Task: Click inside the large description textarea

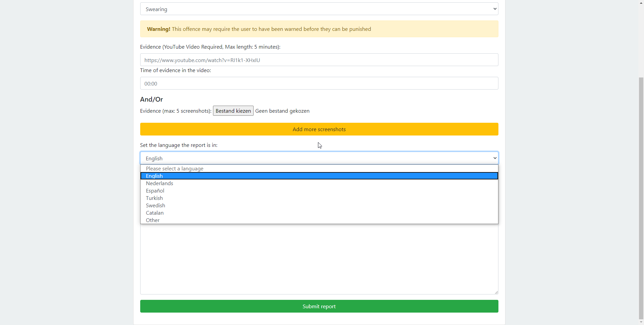Action: (319, 259)
